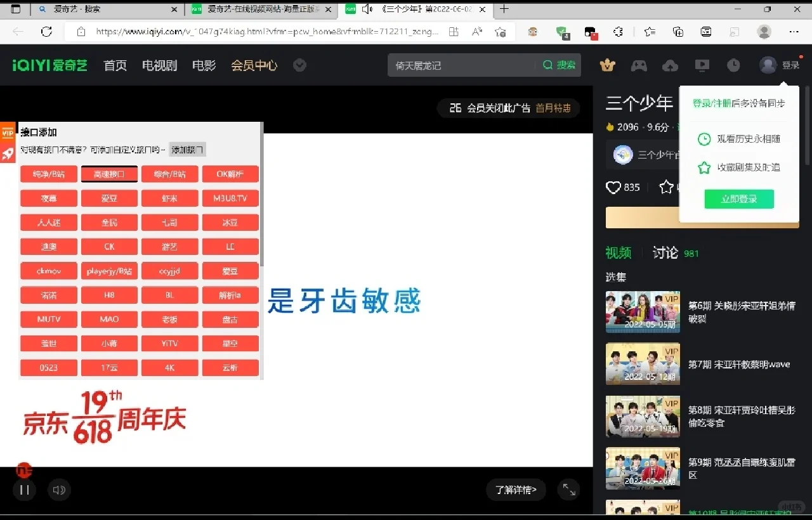Image resolution: width=812 pixels, height=520 pixels.
Task: Open the browser's three-dot settings menu
Action: click(794, 32)
